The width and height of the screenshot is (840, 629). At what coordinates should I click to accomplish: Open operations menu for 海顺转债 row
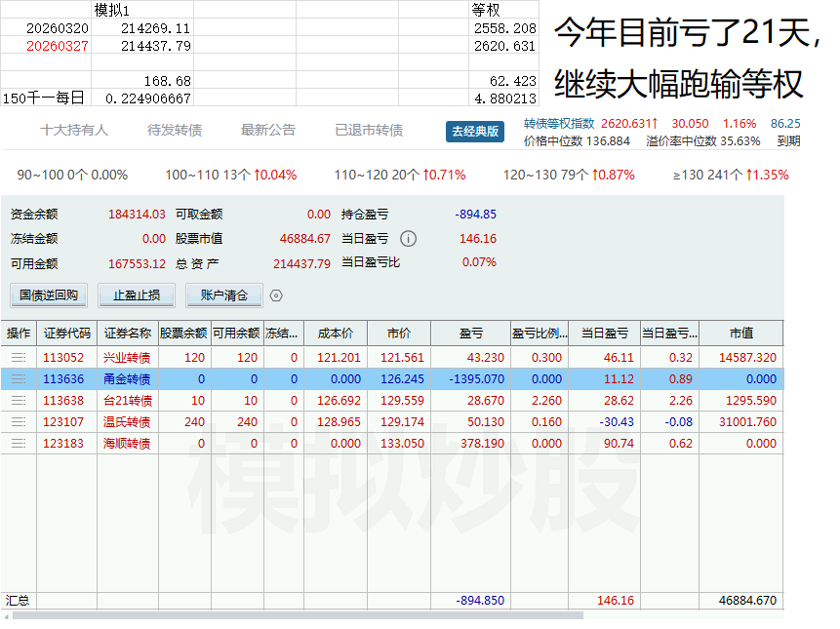click(x=19, y=444)
